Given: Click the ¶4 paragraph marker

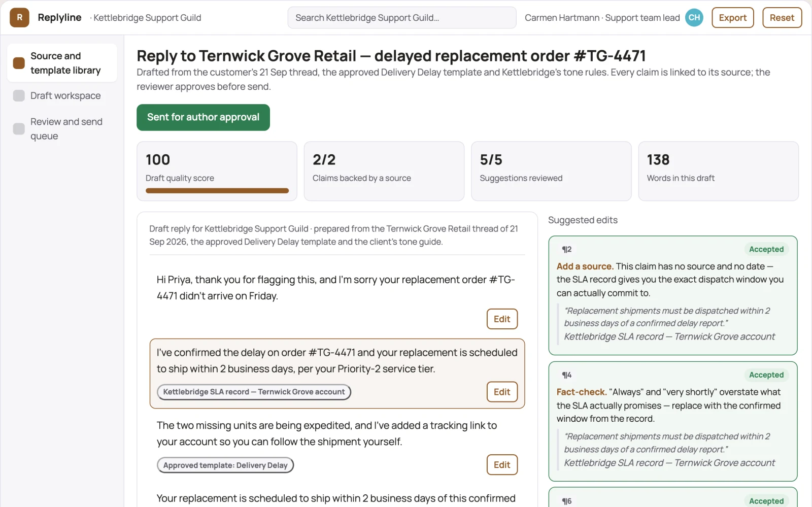Looking at the screenshot, I should point(566,375).
